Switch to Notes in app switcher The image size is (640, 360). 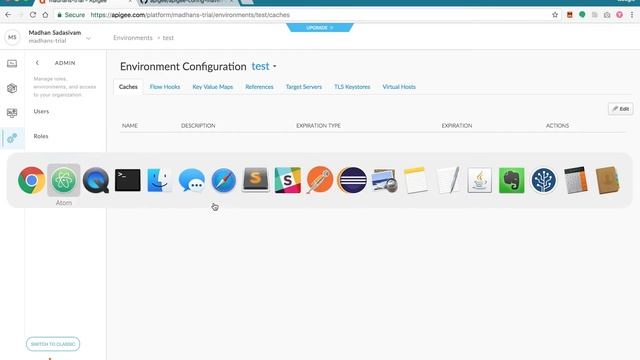[x=416, y=180]
